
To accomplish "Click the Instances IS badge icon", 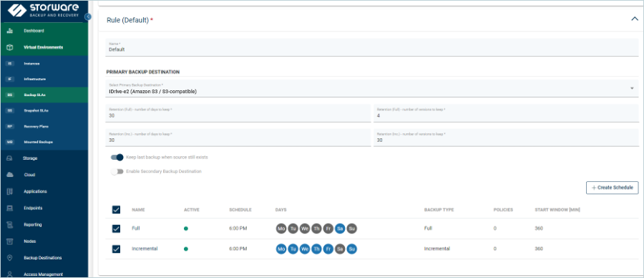I will (10, 64).
